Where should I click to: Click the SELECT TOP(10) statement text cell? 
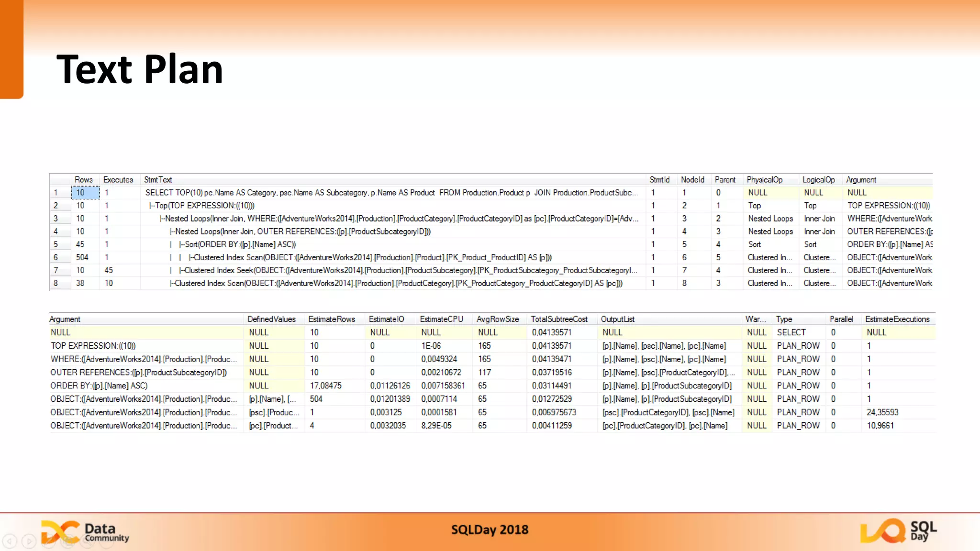pyautogui.click(x=392, y=193)
